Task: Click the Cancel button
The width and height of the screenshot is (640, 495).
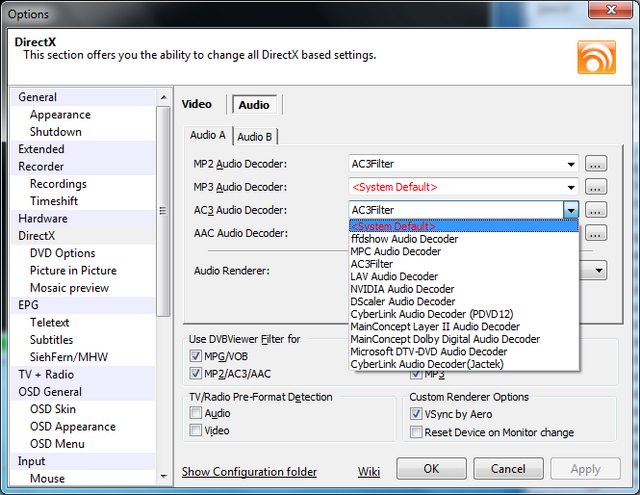Action: pos(508,468)
